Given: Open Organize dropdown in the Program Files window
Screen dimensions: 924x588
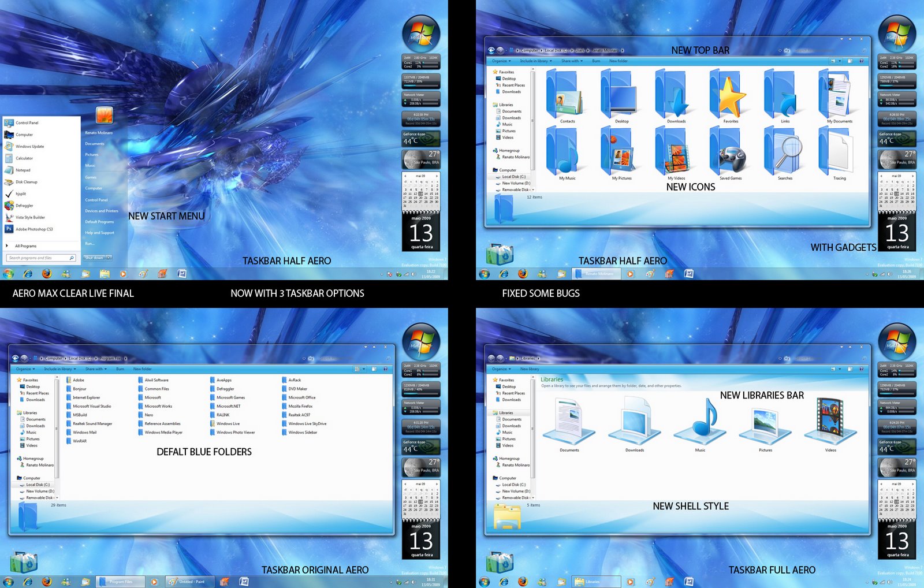Looking at the screenshot, I should (25, 369).
